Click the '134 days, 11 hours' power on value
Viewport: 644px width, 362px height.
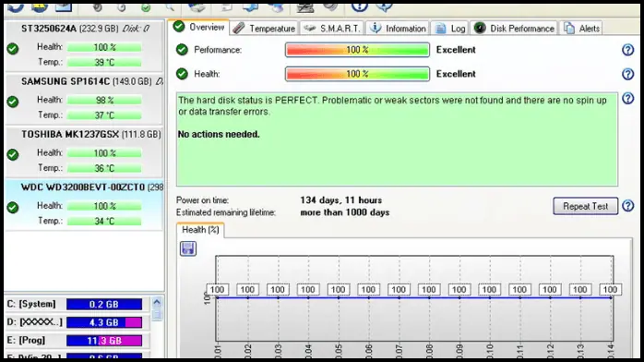(340, 200)
